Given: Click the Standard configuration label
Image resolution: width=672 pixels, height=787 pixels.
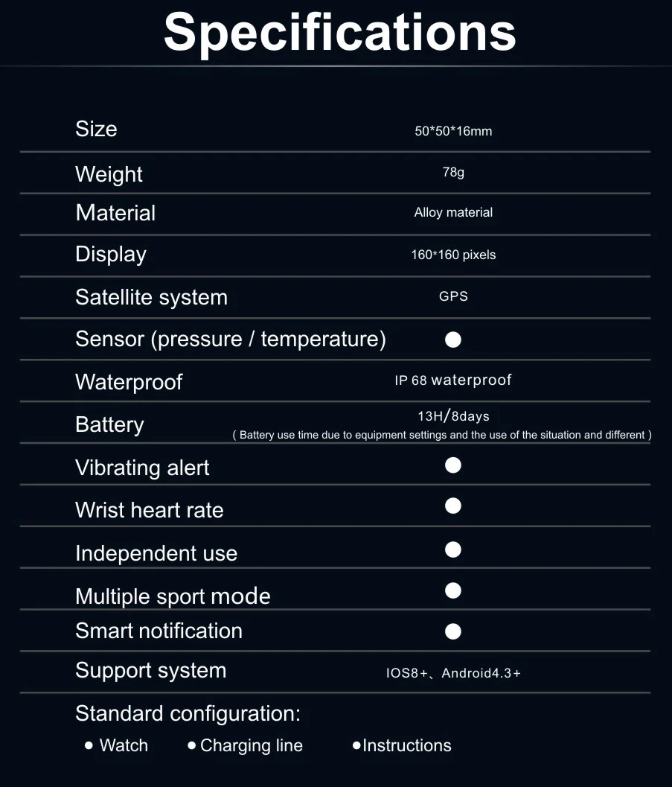Looking at the screenshot, I should click(188, 714).
